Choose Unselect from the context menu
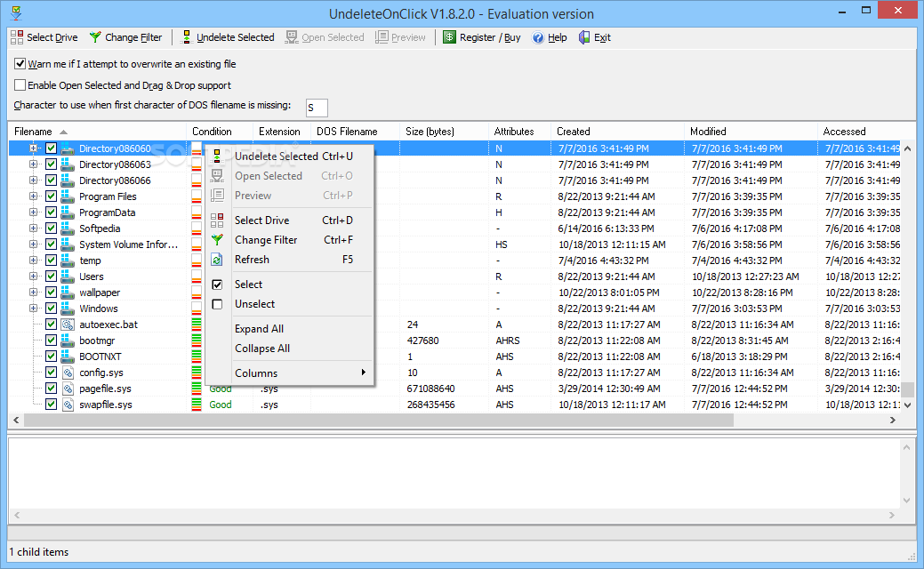This screenshot has width=924, height=569. coord(289,304)
